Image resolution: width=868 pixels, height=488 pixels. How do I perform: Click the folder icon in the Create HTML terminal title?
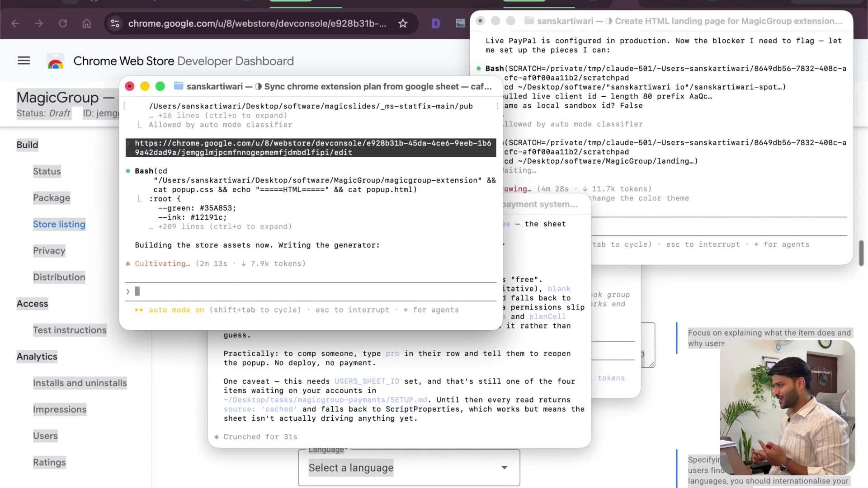(529, 21)
